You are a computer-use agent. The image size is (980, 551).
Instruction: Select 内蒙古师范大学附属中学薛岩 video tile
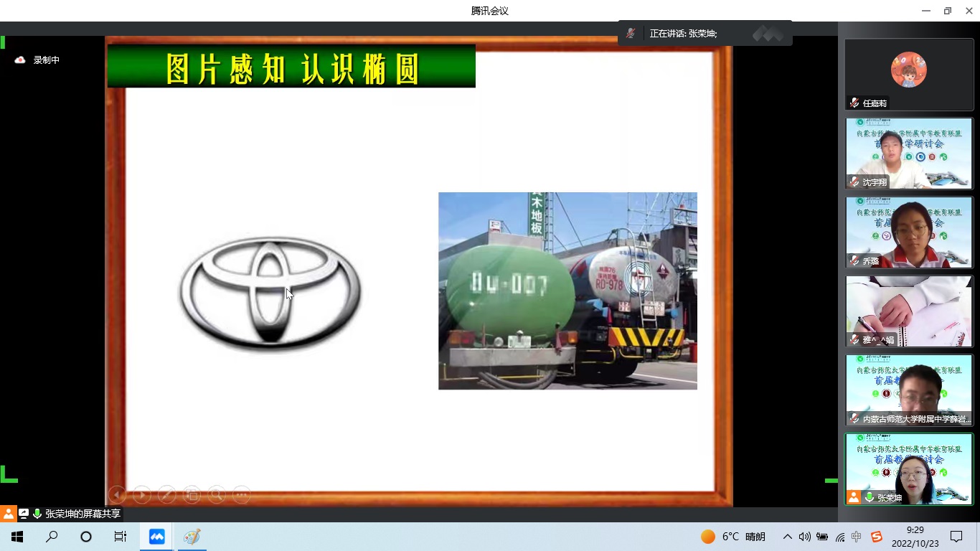[909, 390]
